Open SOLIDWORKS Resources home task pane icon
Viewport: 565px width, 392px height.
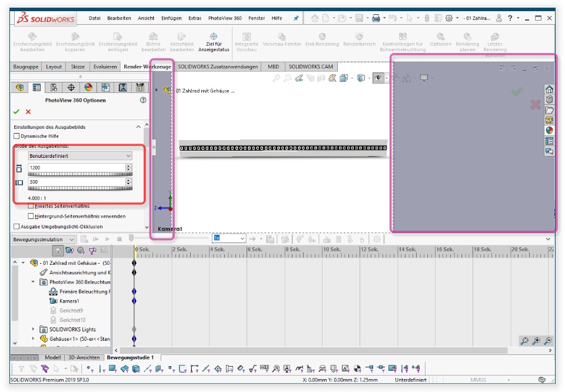point(549,89)
